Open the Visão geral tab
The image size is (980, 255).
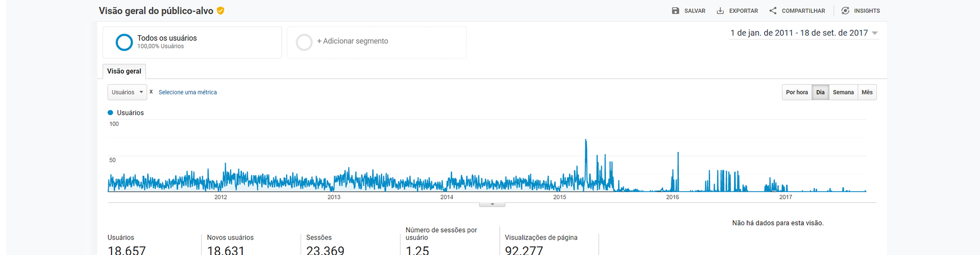[x=124, y=71]
